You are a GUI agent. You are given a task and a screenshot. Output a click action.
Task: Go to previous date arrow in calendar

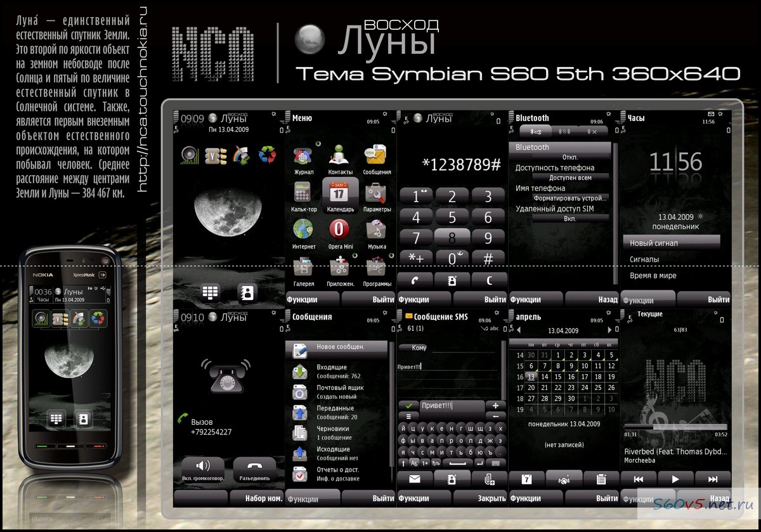pos(519,330)
